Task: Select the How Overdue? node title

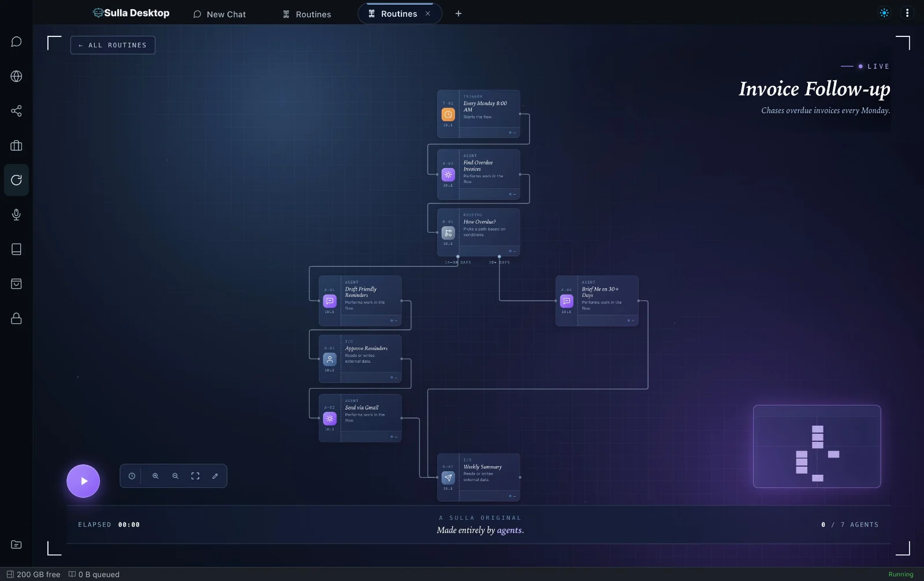Action: tap(479, 222)
